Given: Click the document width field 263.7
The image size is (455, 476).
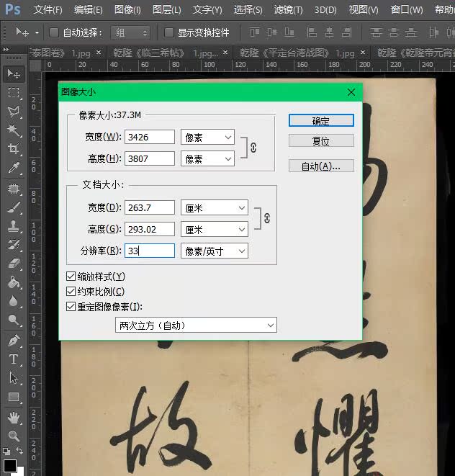Looking at the screenshot, I should [150, 207].
